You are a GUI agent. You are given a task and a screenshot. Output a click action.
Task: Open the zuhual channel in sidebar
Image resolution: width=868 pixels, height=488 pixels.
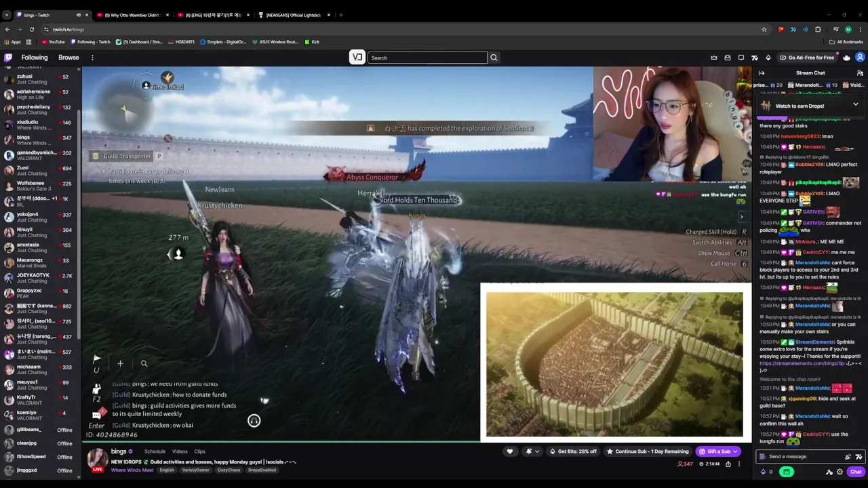[x=39, y=79]
